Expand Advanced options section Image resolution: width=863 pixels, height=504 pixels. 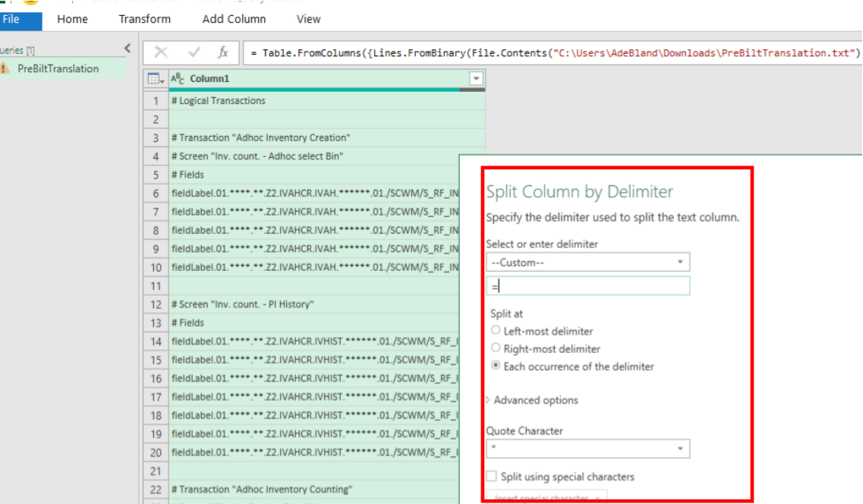point(535,400)
